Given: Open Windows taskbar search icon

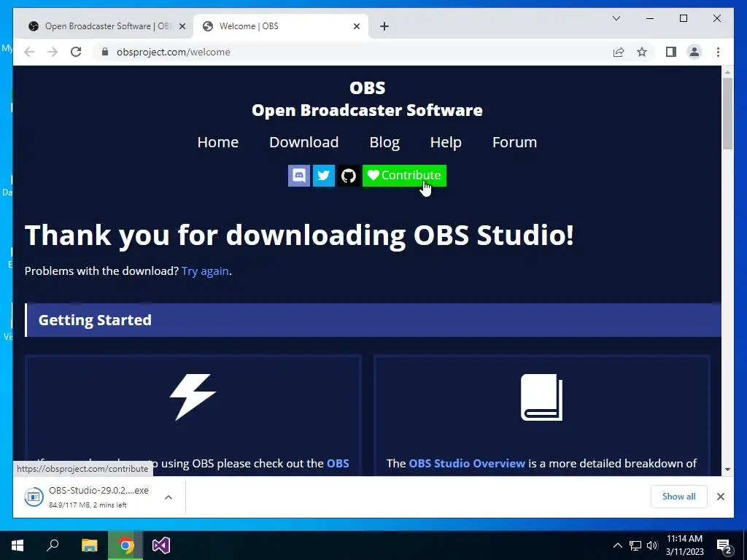Looking at the screenshot, I should pyautogui.click(x=53, y=545).
